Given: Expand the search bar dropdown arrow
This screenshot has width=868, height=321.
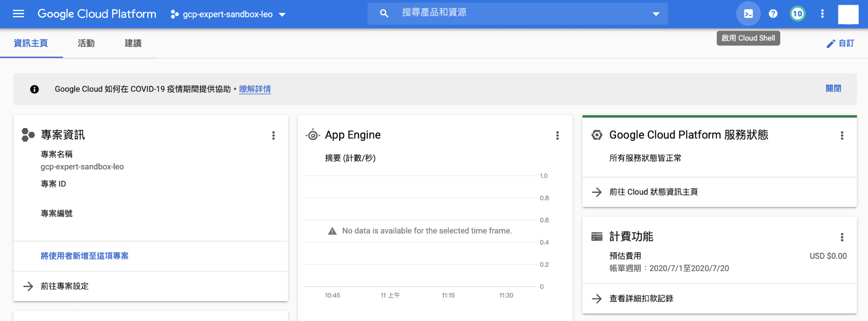Looking at the screenshot, I should (656, 14).
